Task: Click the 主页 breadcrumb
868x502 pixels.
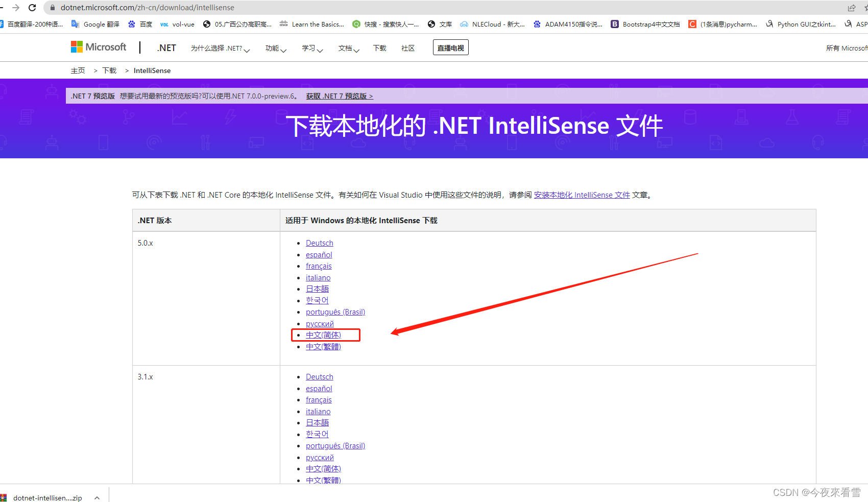Action: [78, 70]
